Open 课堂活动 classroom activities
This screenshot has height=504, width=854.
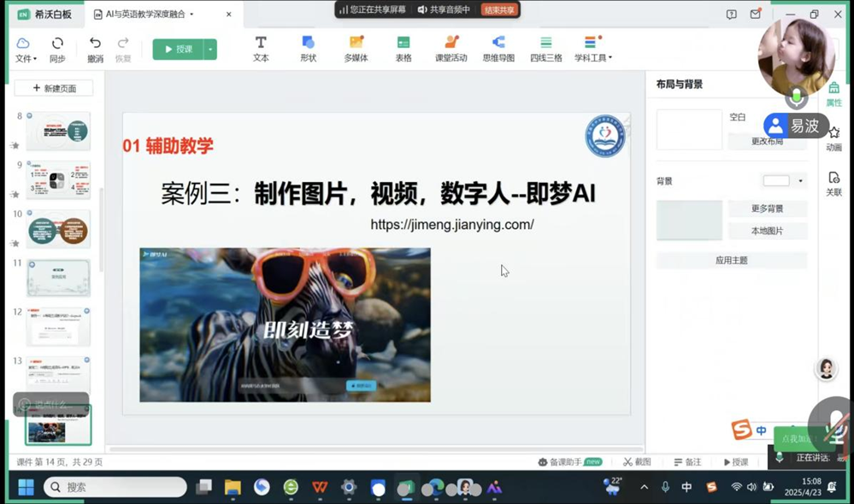pos(451,49)
